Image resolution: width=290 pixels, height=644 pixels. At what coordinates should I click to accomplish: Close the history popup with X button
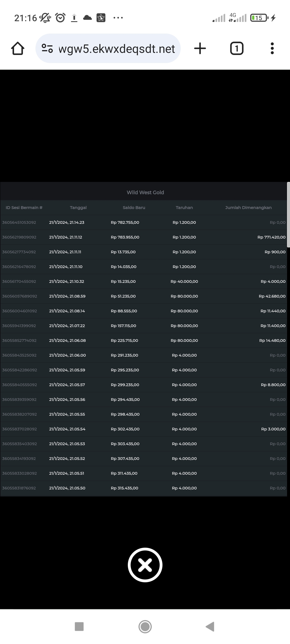pyautogui.click(x=145, y=565)
